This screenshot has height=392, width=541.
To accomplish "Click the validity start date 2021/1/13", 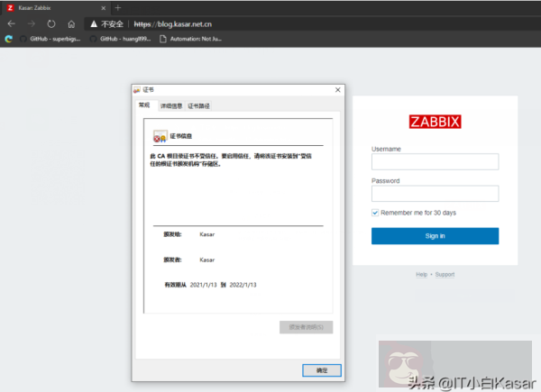I will (203, 285).
